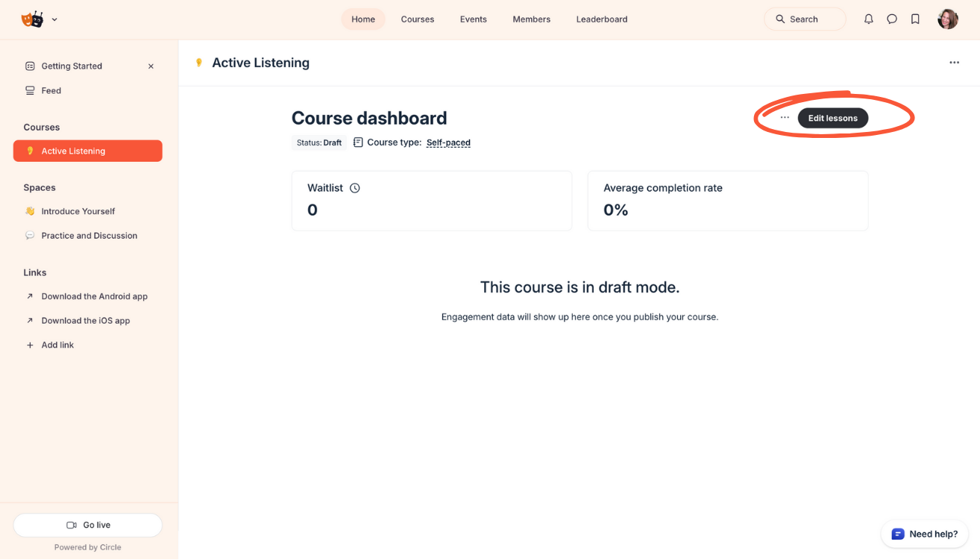Click the Search field
Viewport: 980px width, 560px height.
tap(804, 19)
